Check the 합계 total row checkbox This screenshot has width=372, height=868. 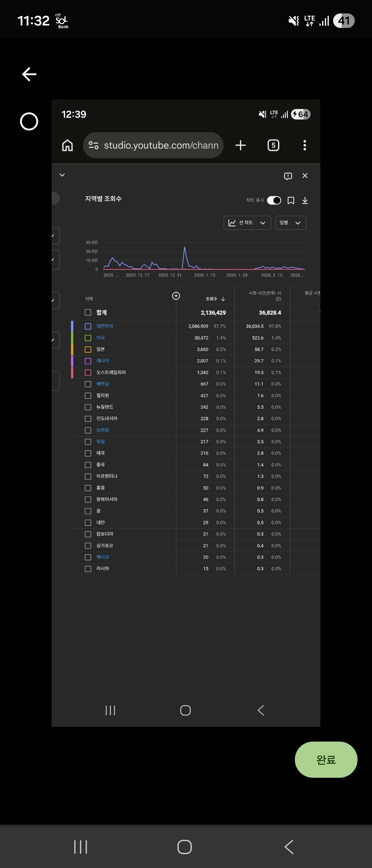[x=88, y=312]
